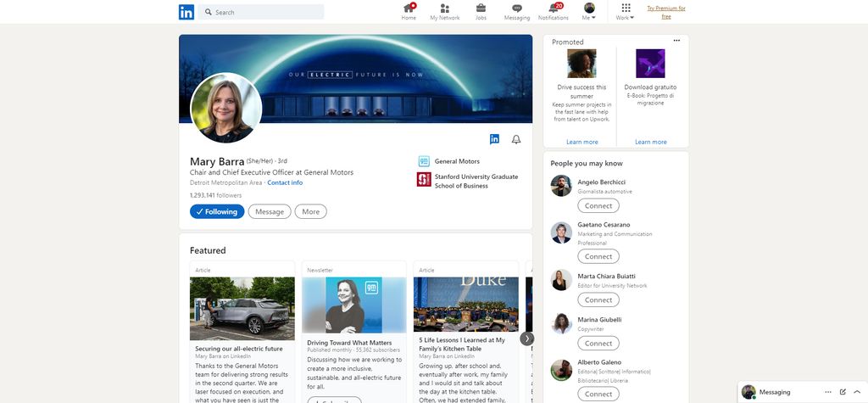Image resolution: width=868 pixels, height=403 pixels.
Task: Open the Securing our all-electric future article
Action: (238, 349)
